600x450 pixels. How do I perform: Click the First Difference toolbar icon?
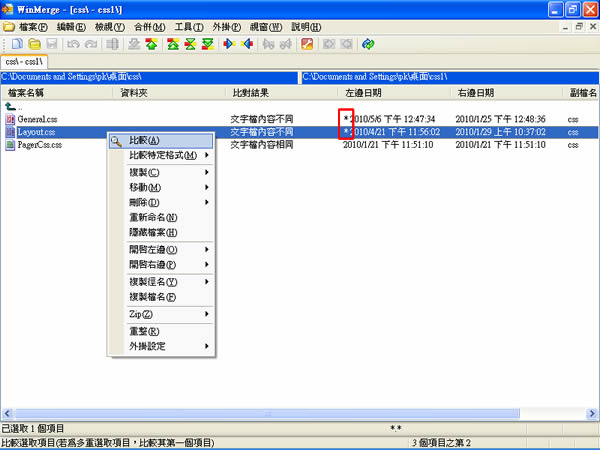pos(173,44)
